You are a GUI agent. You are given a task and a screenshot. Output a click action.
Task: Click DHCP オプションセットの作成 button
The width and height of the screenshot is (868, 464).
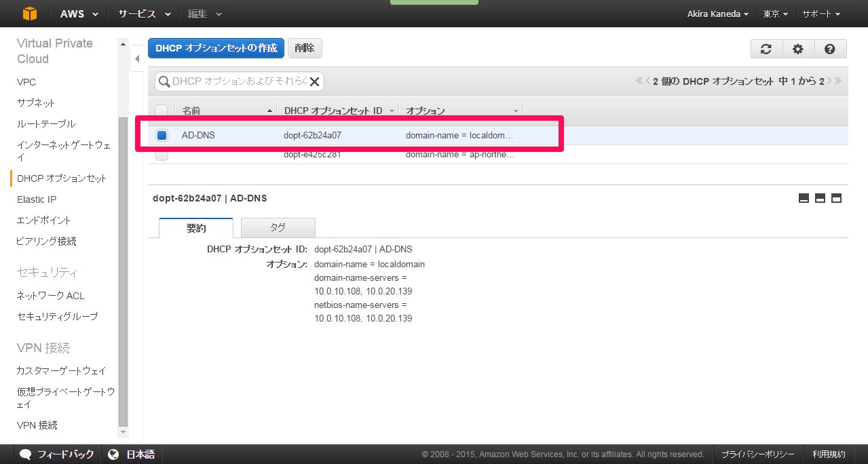216,48
